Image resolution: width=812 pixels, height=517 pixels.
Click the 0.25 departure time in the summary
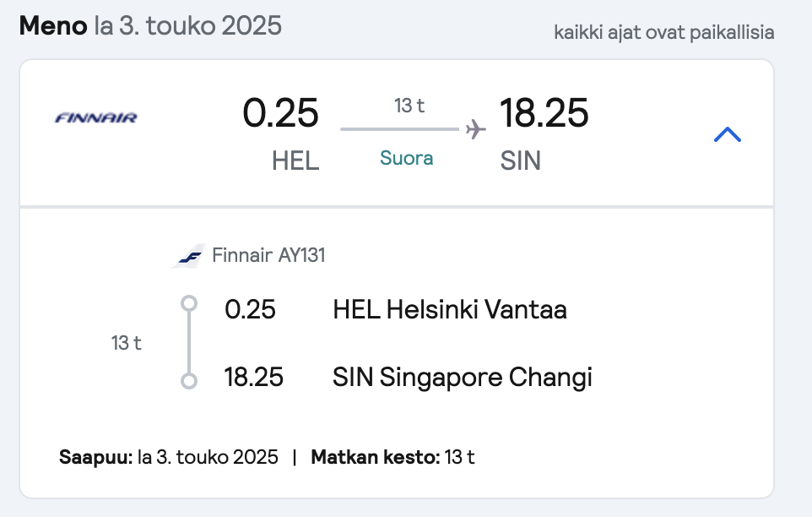pos(280,113)
